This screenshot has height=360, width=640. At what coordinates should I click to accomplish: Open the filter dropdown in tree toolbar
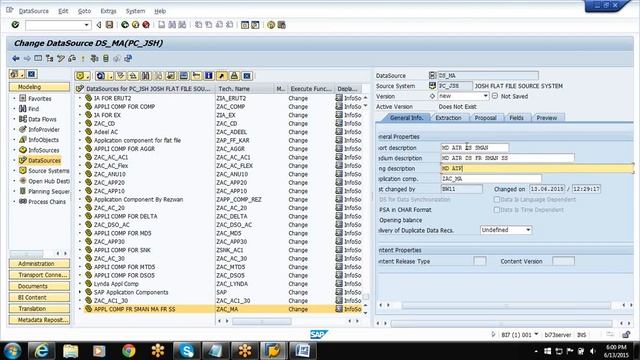[88, 76]
